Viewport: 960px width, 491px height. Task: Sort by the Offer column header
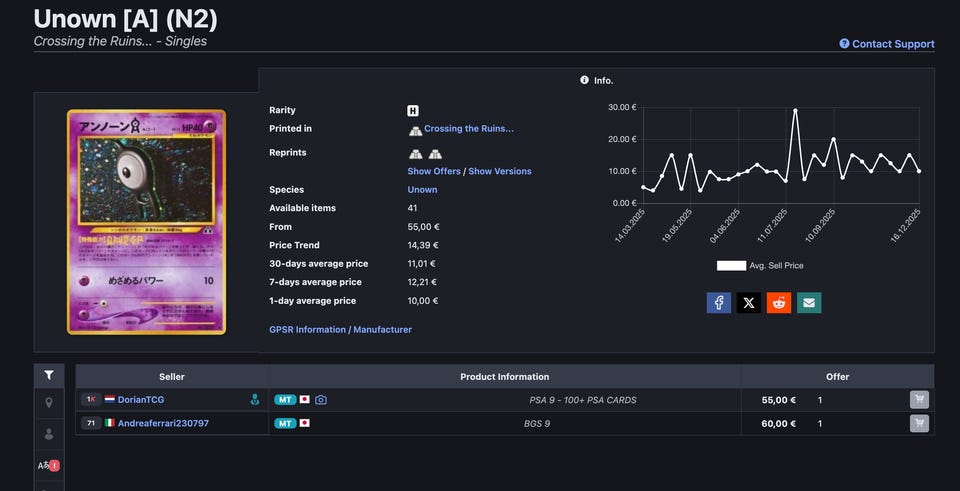[x=838, y=377]
